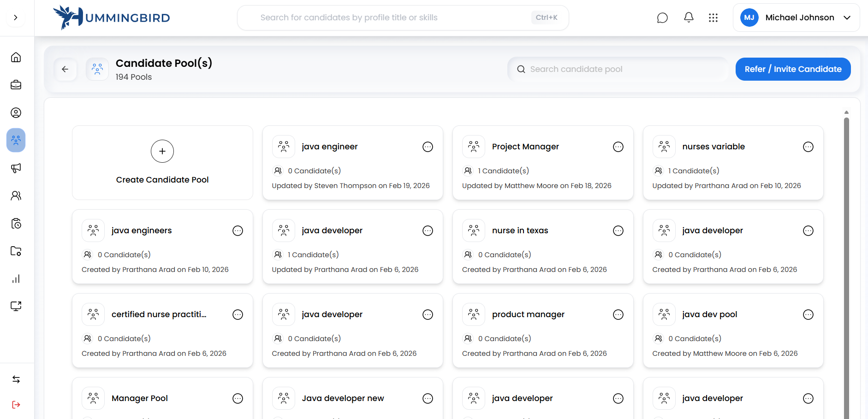Open options menu for Project Manager pool
Image resolution: width=868 pixels, height=419 pixels.
pos(618,147)
